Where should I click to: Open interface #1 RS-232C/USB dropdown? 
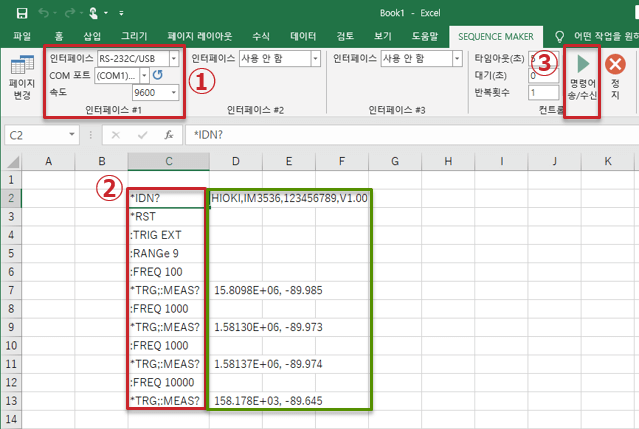pyautogui.click(x=174, y=59)
